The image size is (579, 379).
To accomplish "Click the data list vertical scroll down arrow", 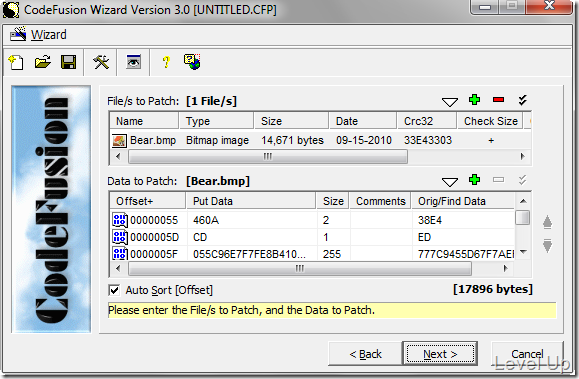I will pos(523,252).
